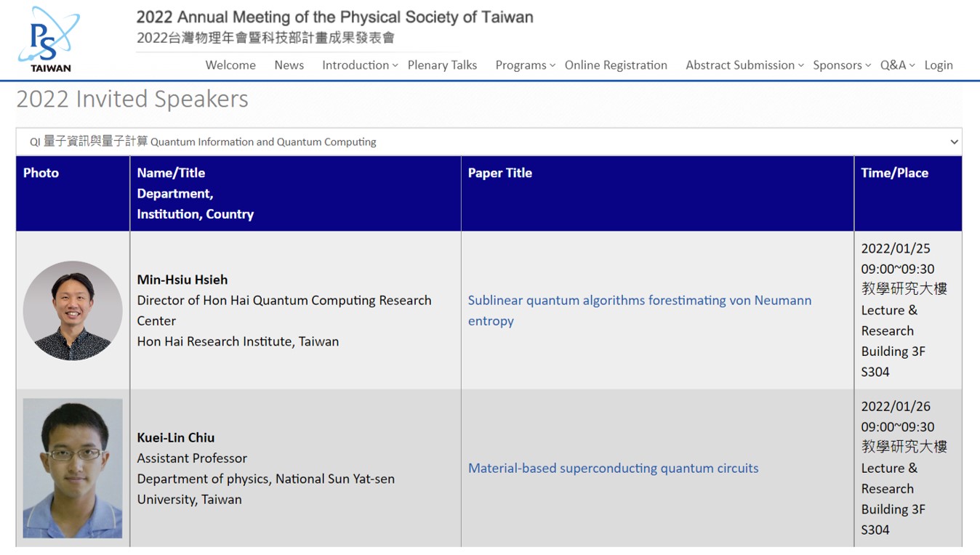
Task: Click the 2022 Annual Meeting site title
Action: [x=334, y=17]
